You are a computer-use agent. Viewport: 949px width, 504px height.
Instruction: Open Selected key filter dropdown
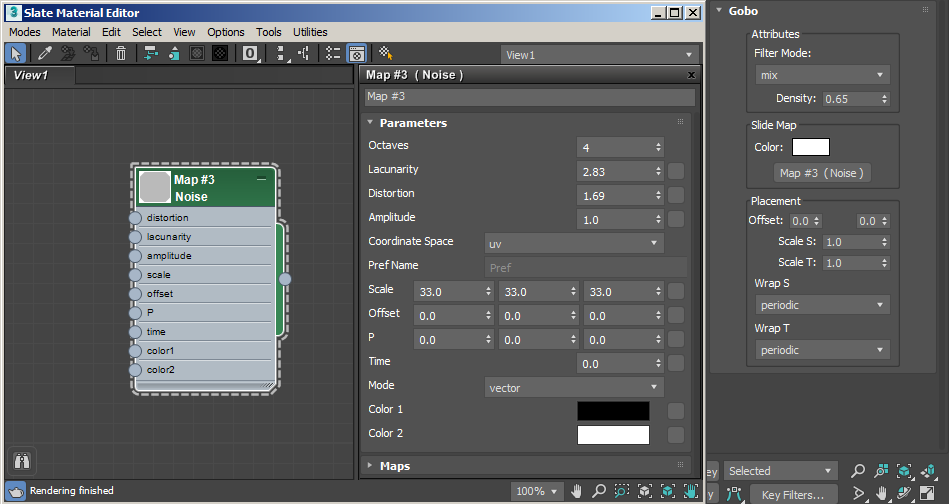781,471
